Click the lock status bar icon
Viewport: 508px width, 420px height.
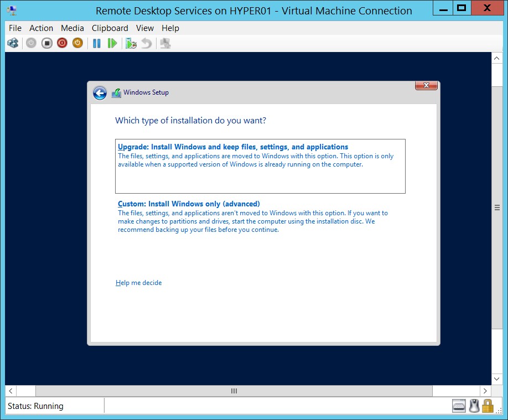pyautogui.click(x=488, y=406)
